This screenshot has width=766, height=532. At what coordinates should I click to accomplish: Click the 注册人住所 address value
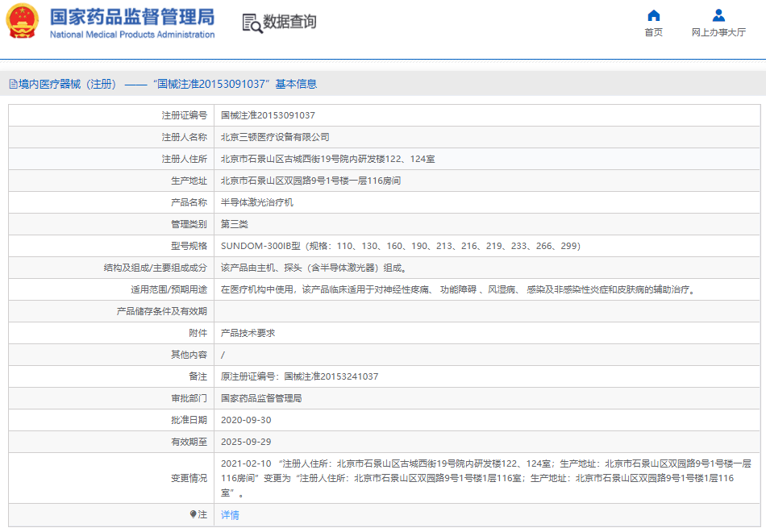[x=328, y=159]
